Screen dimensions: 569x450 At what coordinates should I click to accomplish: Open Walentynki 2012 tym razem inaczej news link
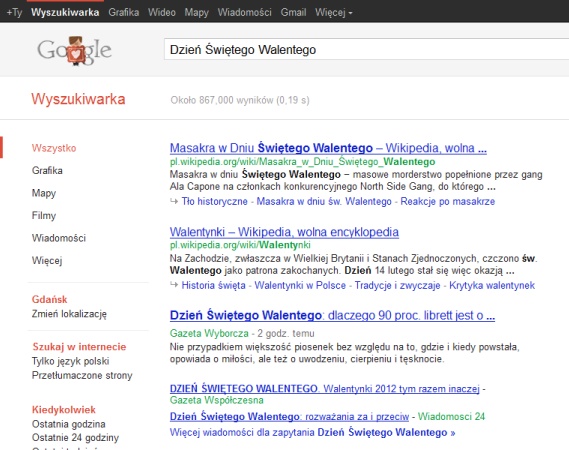pos(324,389)
